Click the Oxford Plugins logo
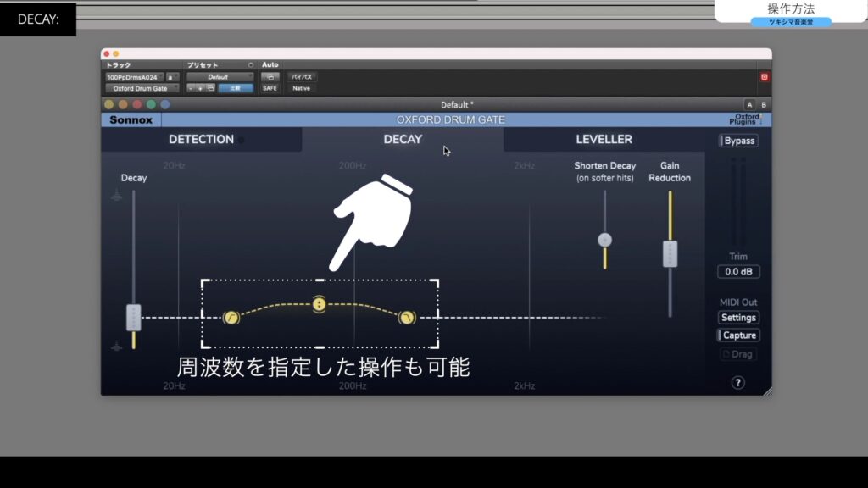Image resolution: width=868 pixels, height=488 pixels. (745, 119)
